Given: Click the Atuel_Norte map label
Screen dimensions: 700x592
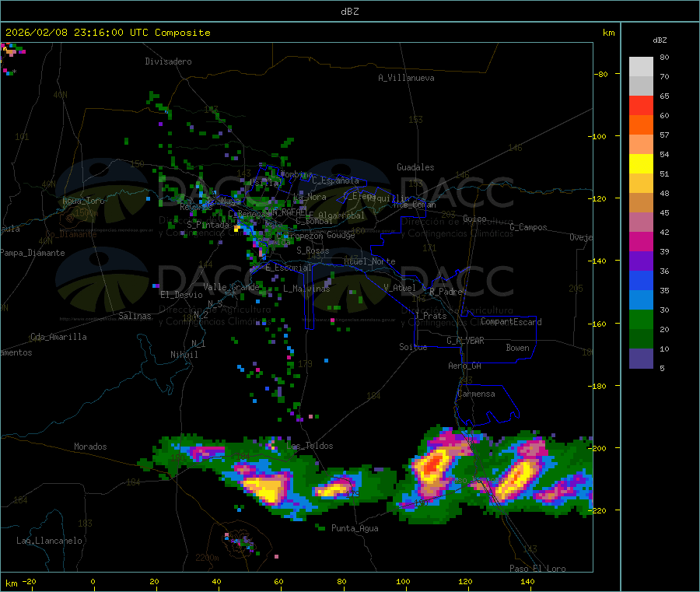Looking at the screenshot, I should click(369, 261).
